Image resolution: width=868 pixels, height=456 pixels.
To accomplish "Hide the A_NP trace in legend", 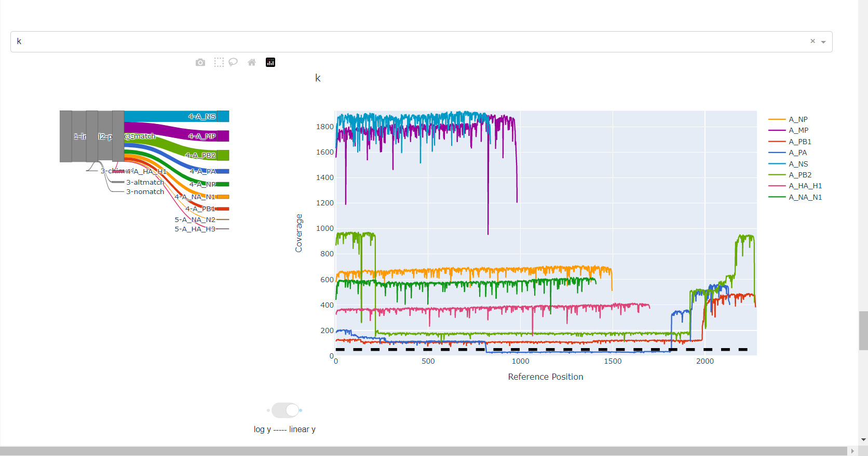I will [798, 119].
